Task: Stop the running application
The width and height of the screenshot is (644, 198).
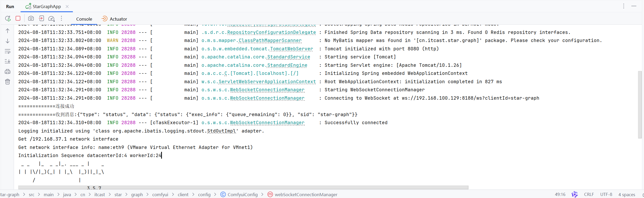Action: [18, 18]
